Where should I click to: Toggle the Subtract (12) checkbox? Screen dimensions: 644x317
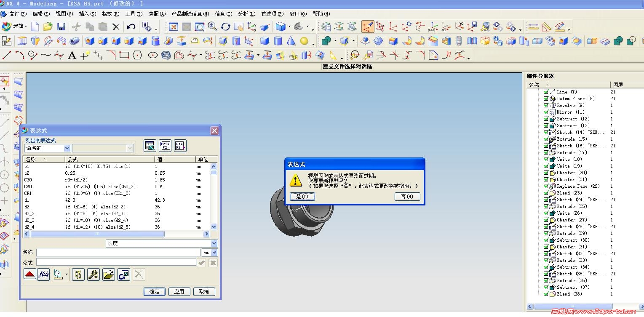[546, 119]
